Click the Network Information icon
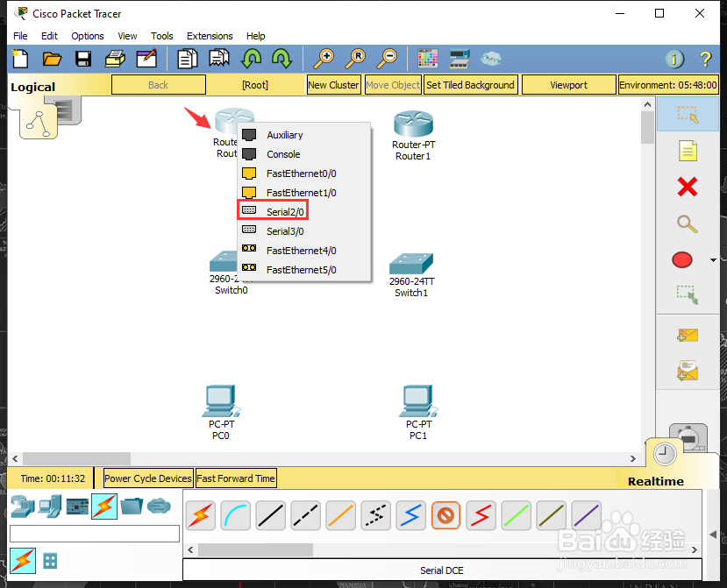727x588 pixels. 674,59
